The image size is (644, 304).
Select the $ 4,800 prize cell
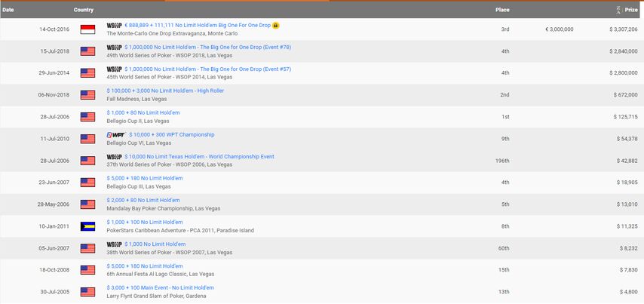click(629, 292)
